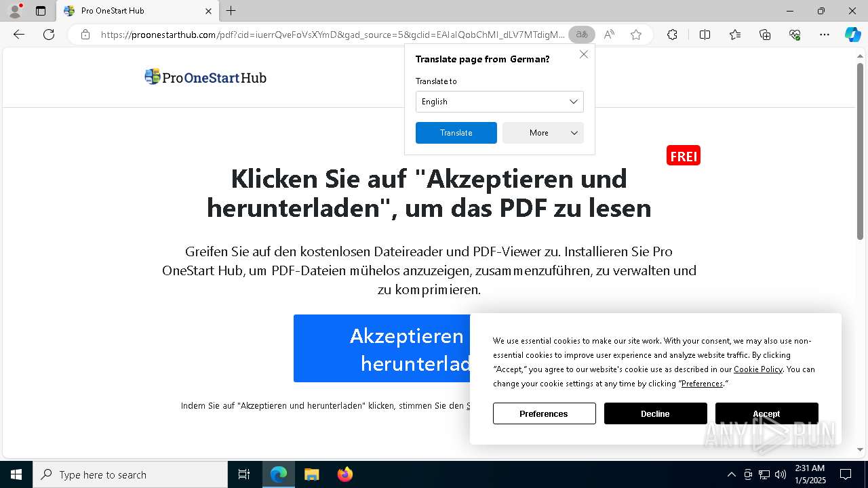
Task: Open the clock and date
Action: [x=810, y=474]
